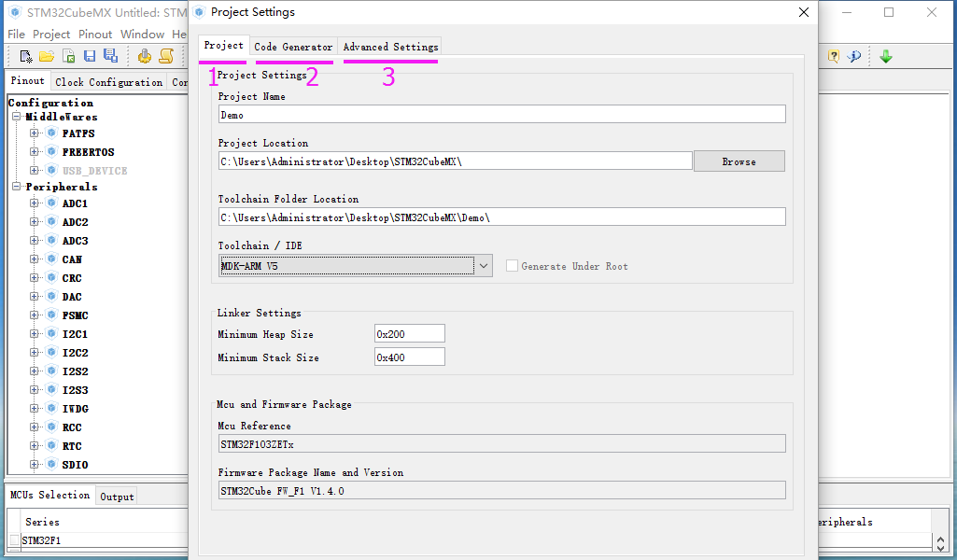Open the Output tab at bottom
The height and width of the screenshot is (560, 957).
click(x=117, y=497)
